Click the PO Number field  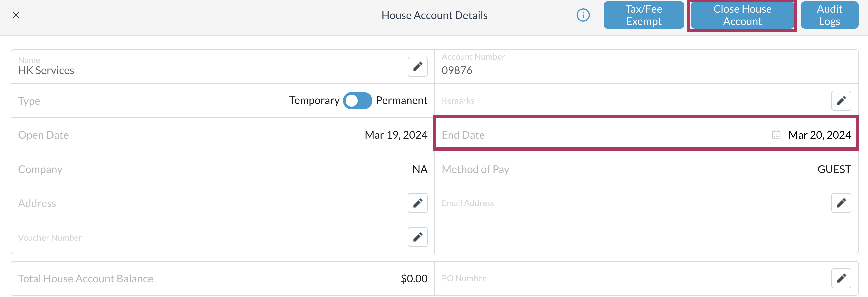tap(623, 278)
